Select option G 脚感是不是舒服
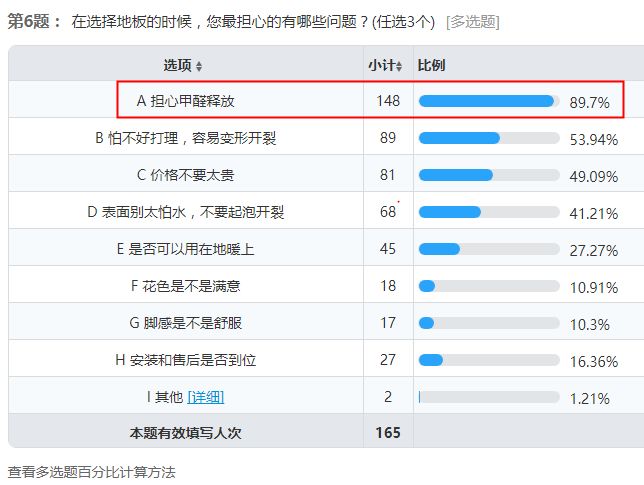 tap(186, 323)
